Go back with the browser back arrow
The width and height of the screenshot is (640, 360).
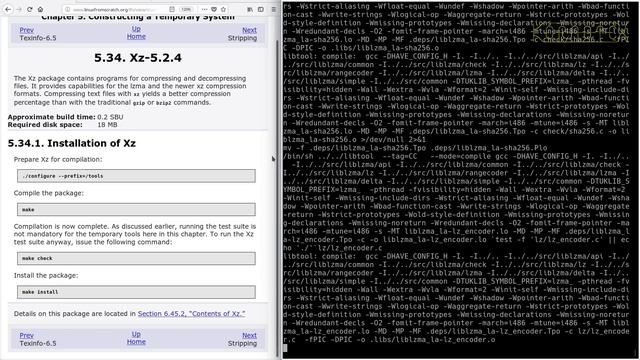pos(8,9)
